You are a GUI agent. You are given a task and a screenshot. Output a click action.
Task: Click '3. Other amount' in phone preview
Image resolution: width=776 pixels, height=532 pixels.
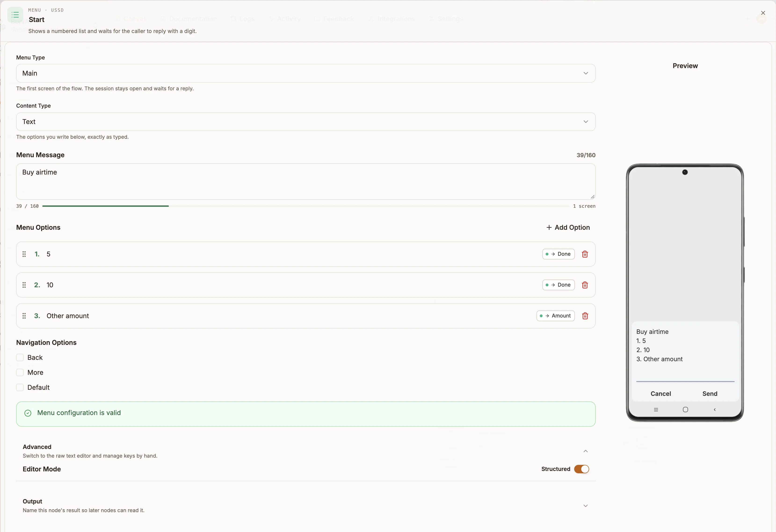659,359
